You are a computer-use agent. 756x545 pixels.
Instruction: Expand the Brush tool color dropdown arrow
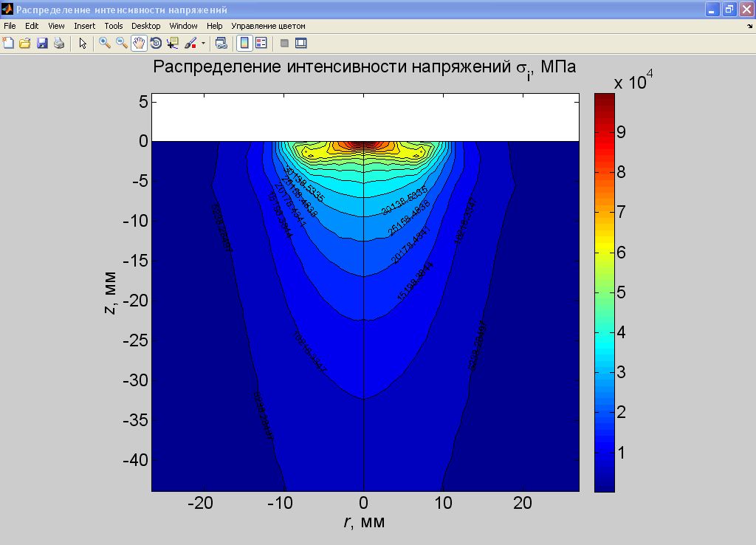coord(203,44)
